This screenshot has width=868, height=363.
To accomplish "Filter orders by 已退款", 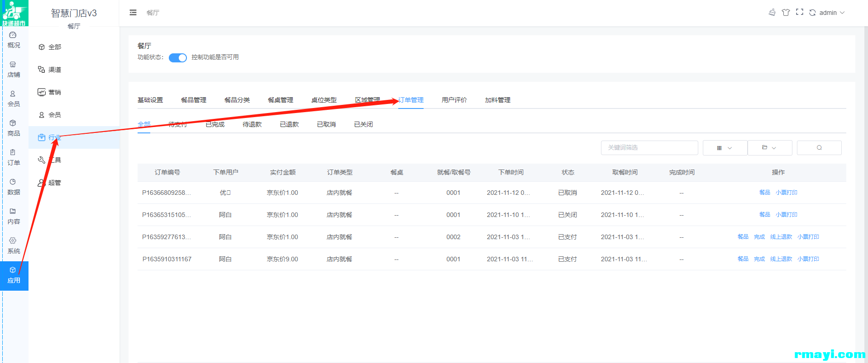I will coord(289,124).
